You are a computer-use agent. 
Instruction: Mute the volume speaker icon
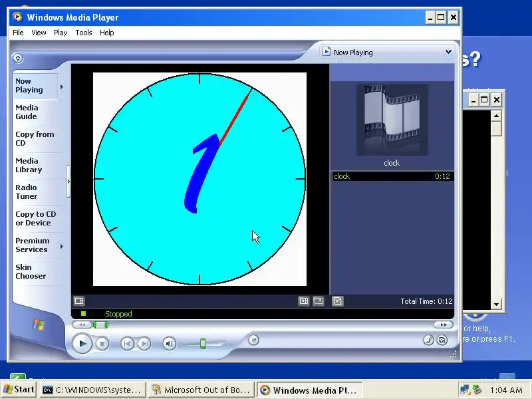coord(170,344)
